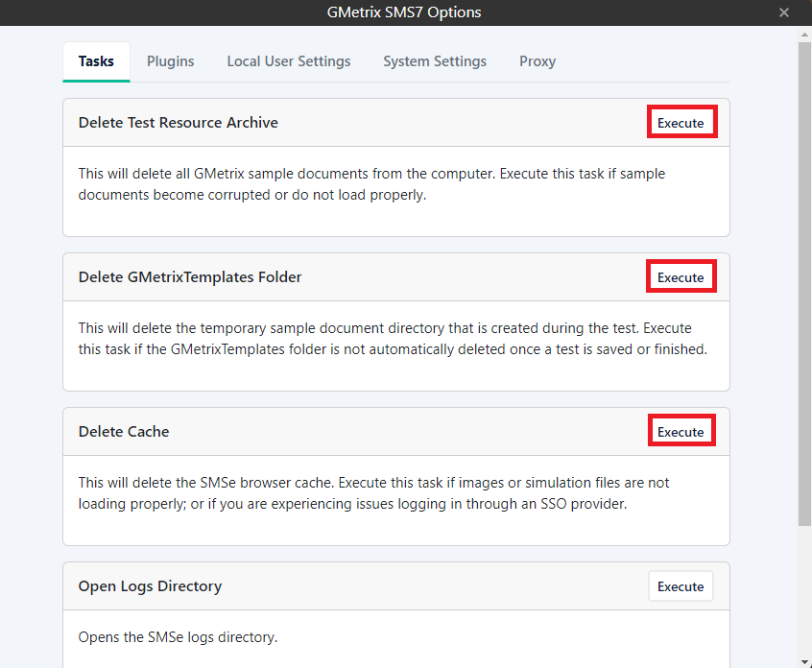Switch to the Tasks tab
The image size is (812, 668).
96,61
